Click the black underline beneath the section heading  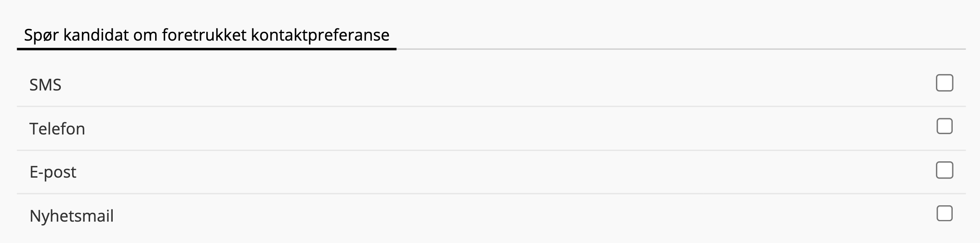click(206, 49)
